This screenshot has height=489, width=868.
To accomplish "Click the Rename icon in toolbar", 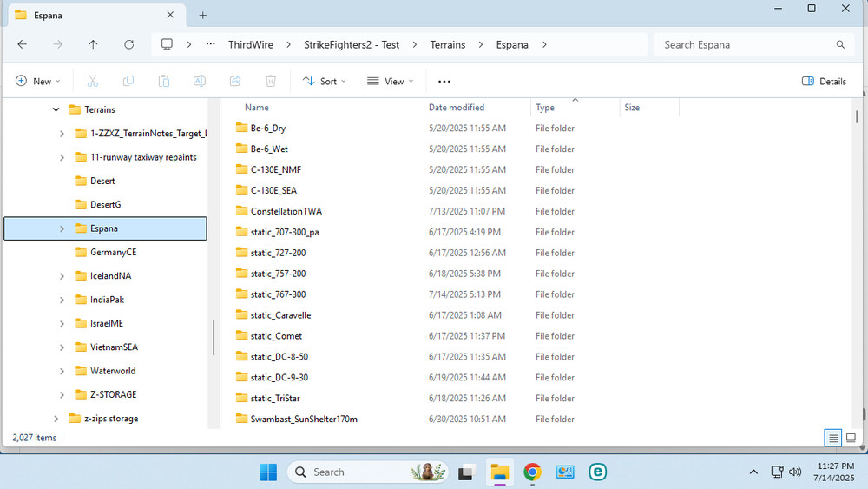I will 200,82.
